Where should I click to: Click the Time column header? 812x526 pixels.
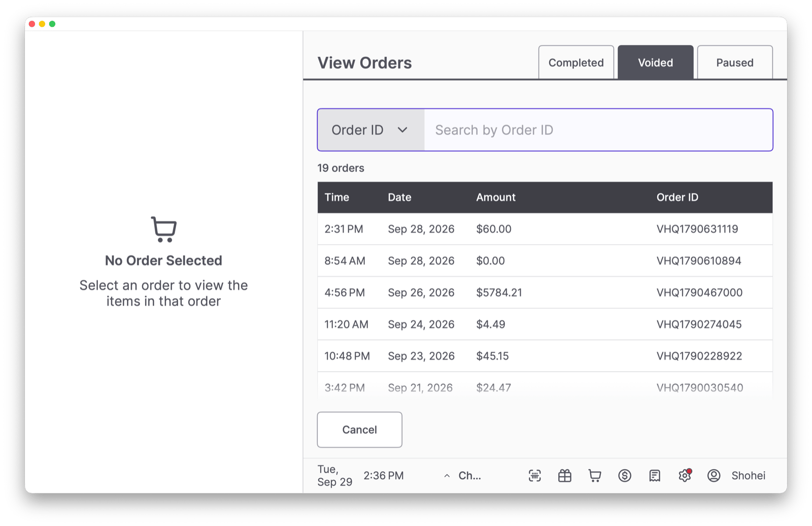337,198
